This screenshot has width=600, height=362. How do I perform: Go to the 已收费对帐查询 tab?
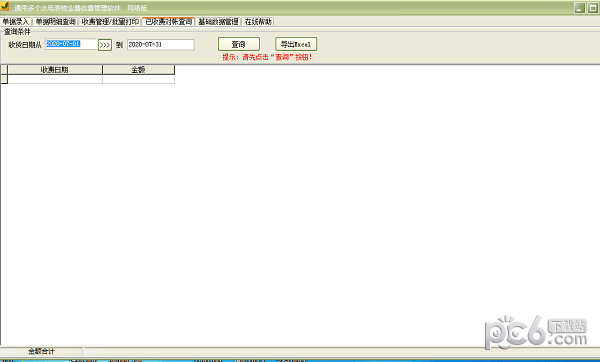169,22
